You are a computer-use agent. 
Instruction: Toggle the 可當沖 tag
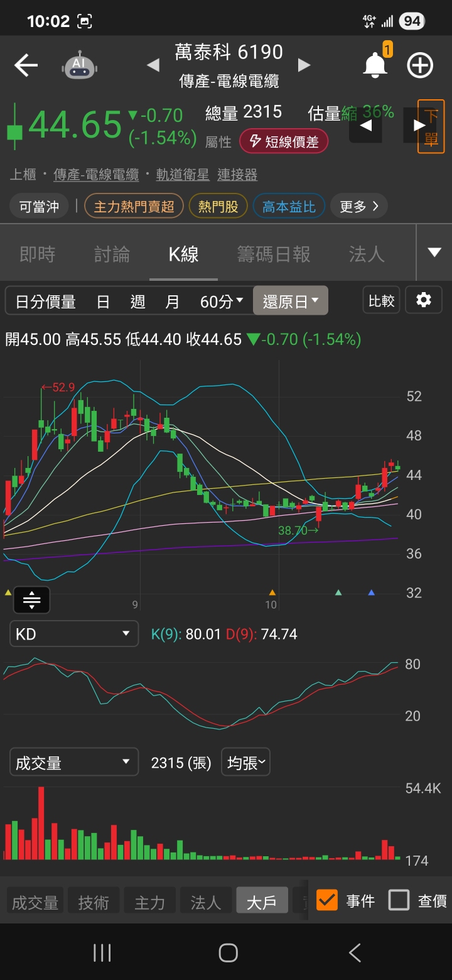tap(39, 206)
